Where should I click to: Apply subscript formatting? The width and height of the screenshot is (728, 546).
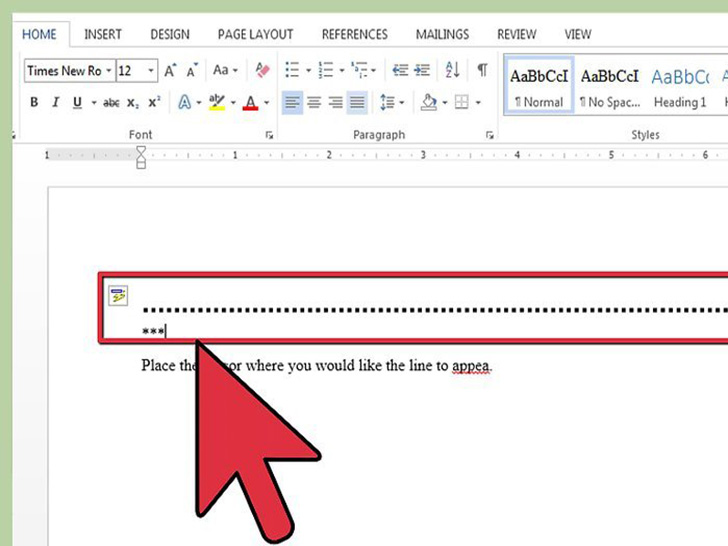[133, 103]
